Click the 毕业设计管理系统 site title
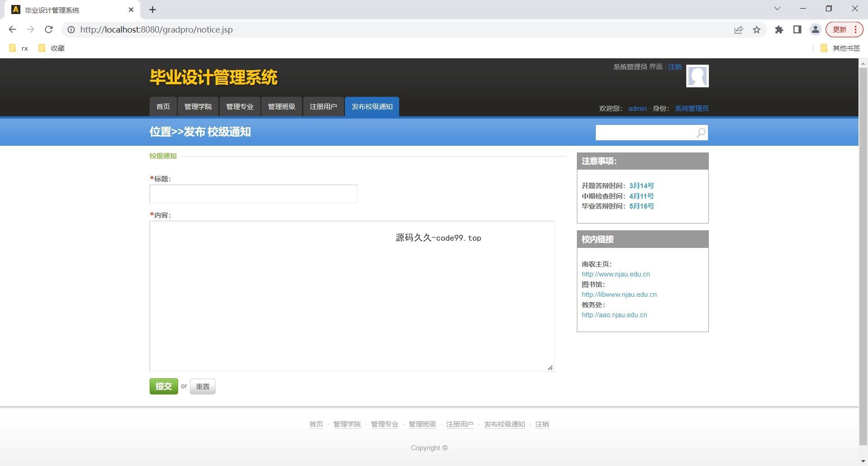This screenshot has width=868, height=466. pos(213,77)
